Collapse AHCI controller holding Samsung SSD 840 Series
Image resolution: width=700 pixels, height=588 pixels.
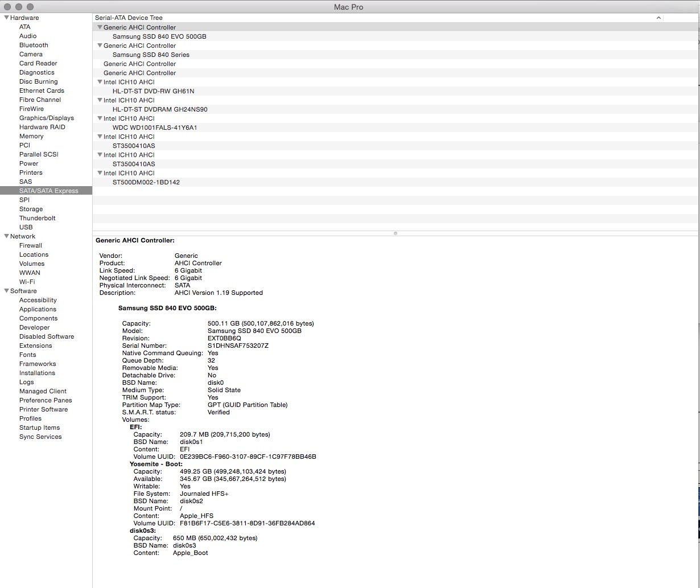tap(100, 46)
